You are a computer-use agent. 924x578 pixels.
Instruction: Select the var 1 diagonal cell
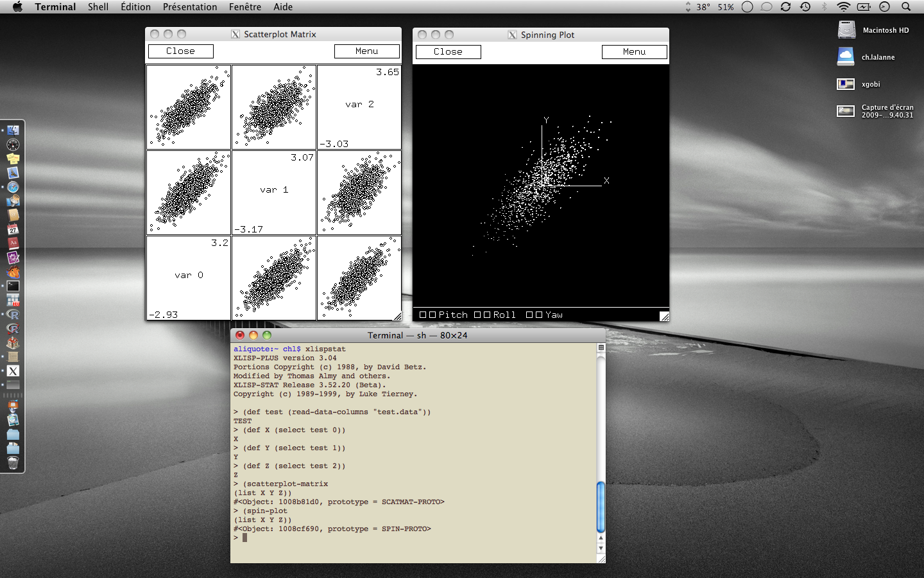click(274, 193)
